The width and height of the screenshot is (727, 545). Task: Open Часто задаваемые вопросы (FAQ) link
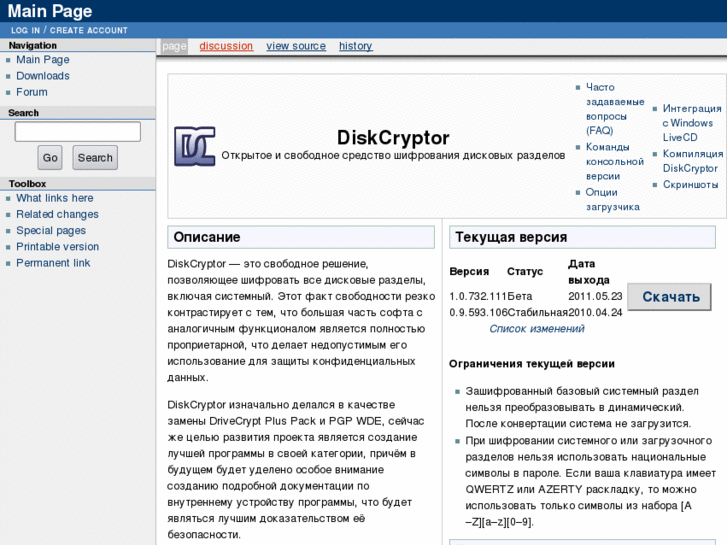point(615,109)
